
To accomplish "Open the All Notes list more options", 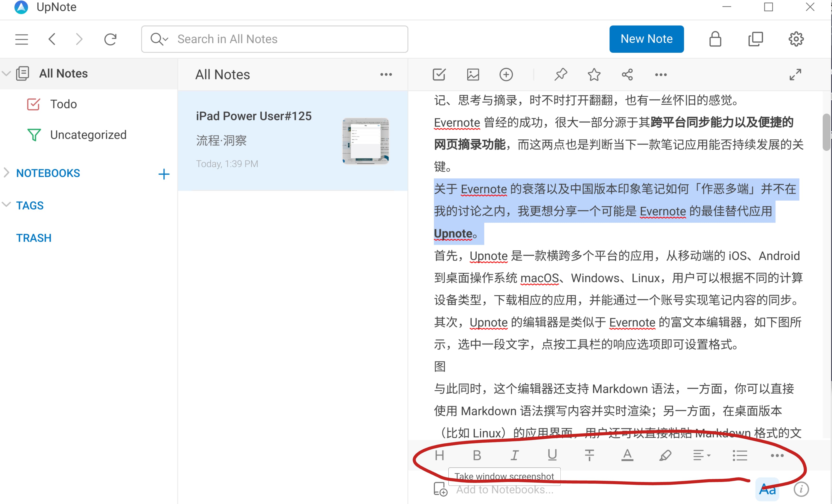I will pos(386,75).
